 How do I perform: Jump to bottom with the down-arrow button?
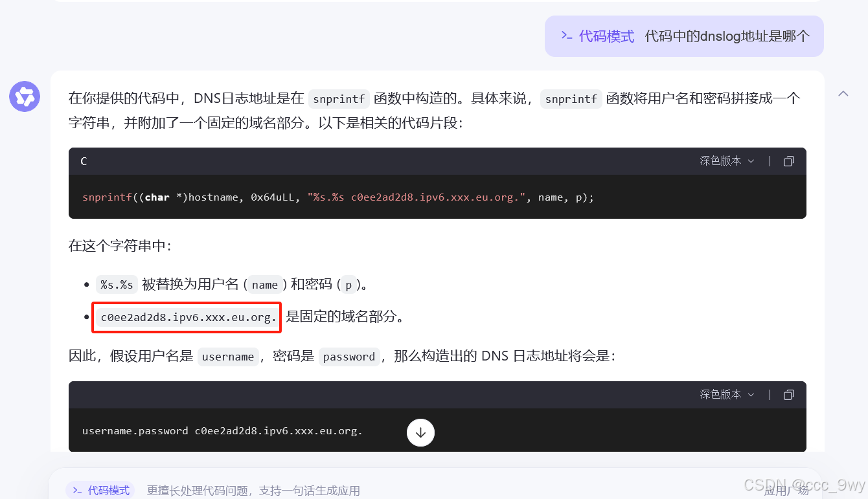click(420, 433)
